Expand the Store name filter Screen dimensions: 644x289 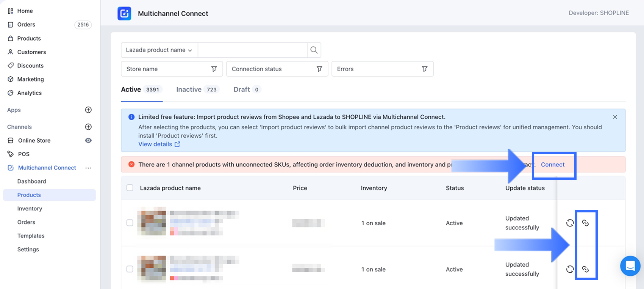click(172, 69)
